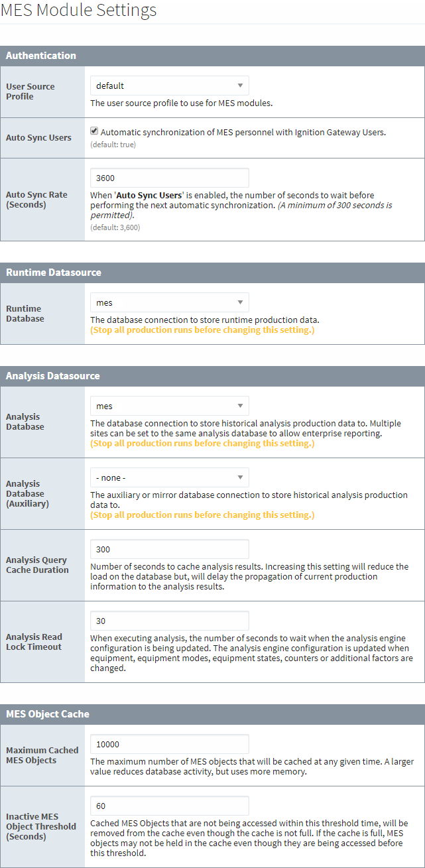Screen dimensions: 425x868
Task: Click the 'User Source Profile' field label
Action: (x=30, y=92)
